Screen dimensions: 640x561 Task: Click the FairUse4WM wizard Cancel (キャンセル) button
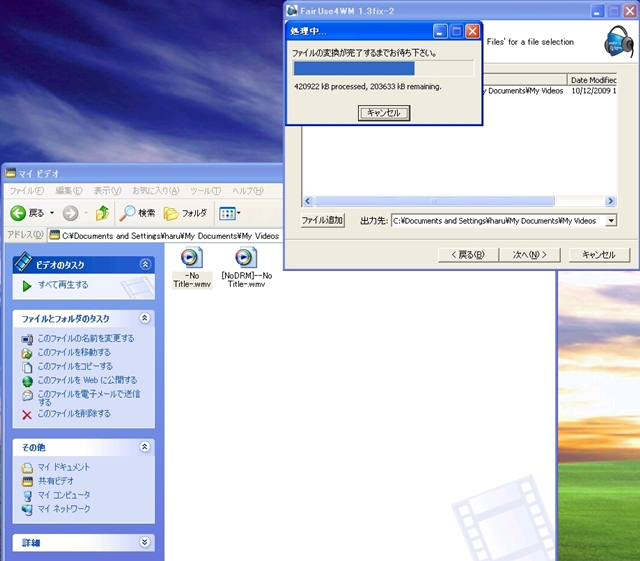coord(599,255)
